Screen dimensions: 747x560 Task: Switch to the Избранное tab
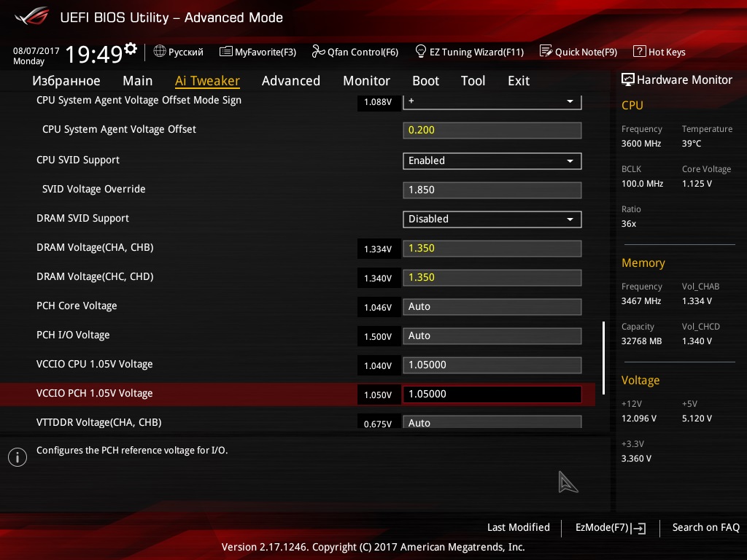pos(66,81)
